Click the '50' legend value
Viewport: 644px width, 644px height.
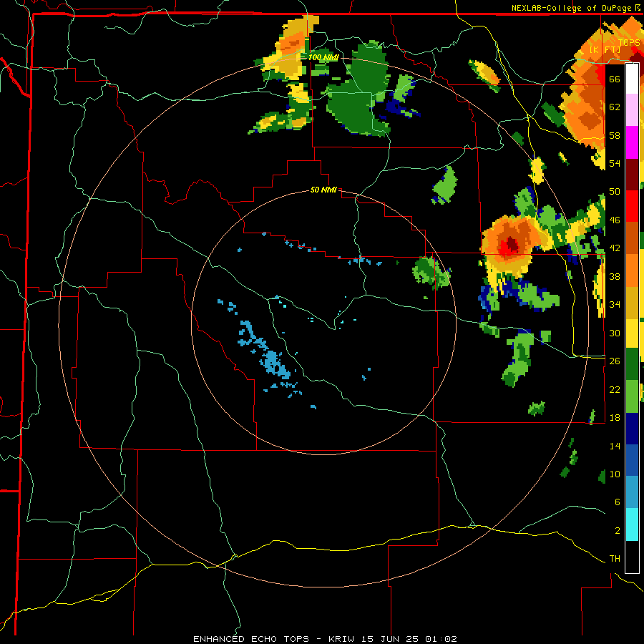coord(615,191)
